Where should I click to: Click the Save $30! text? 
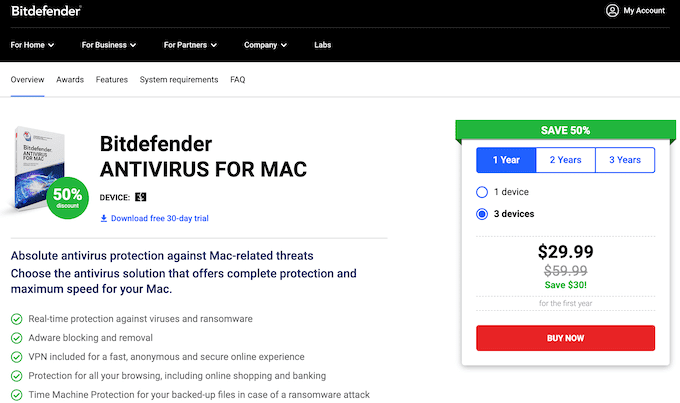point(566,285)
